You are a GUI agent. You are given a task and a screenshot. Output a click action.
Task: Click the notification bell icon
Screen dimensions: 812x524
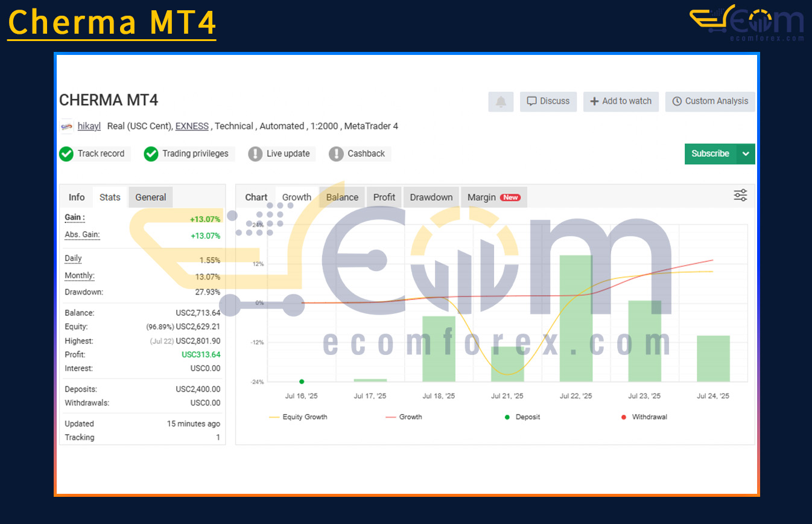(501, 101)
